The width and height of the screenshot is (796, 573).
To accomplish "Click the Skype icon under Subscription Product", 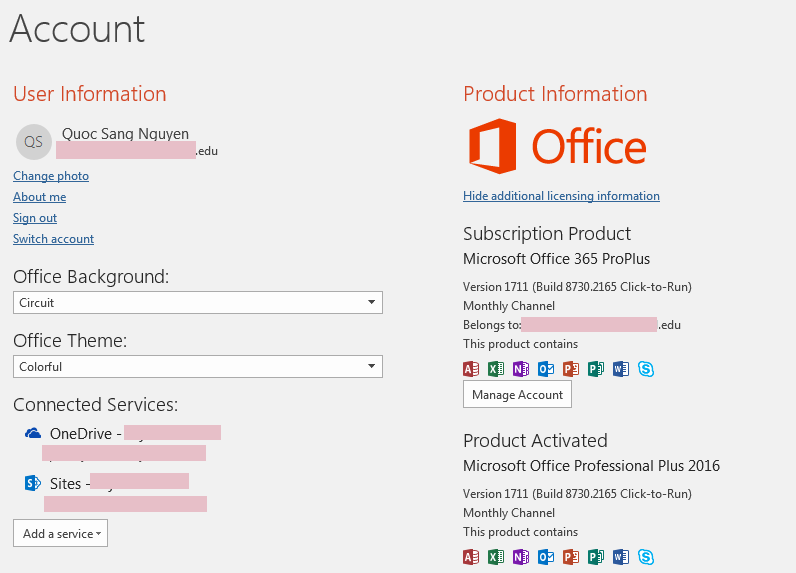I will [x=646, y=369].
